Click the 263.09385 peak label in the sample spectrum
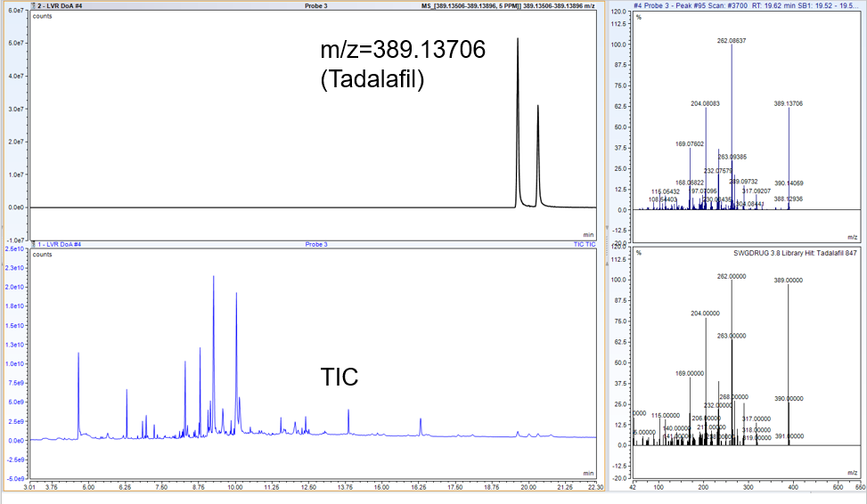This screenshot has width=867, height=504. coord(732,157)
